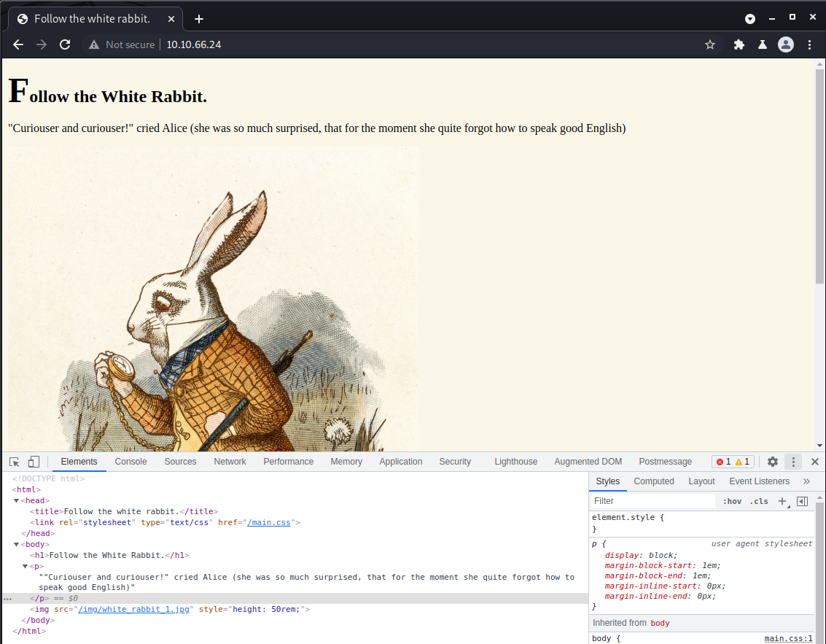Viewport: 826px width, 644px height.
Task: Open the /main.css link
Action: pos(269,523)
